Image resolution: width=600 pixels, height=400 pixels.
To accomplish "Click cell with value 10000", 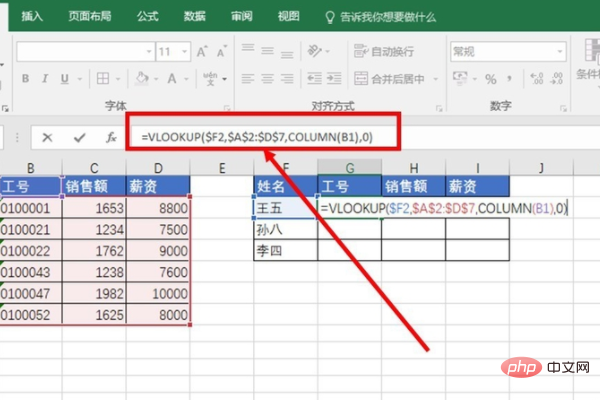I will 158,294.
